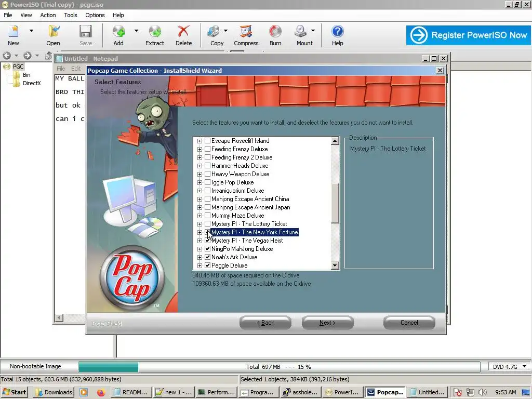Open the Add button dropdown arrow
Viewport: 532px width, 399px height.
point(136,31)
